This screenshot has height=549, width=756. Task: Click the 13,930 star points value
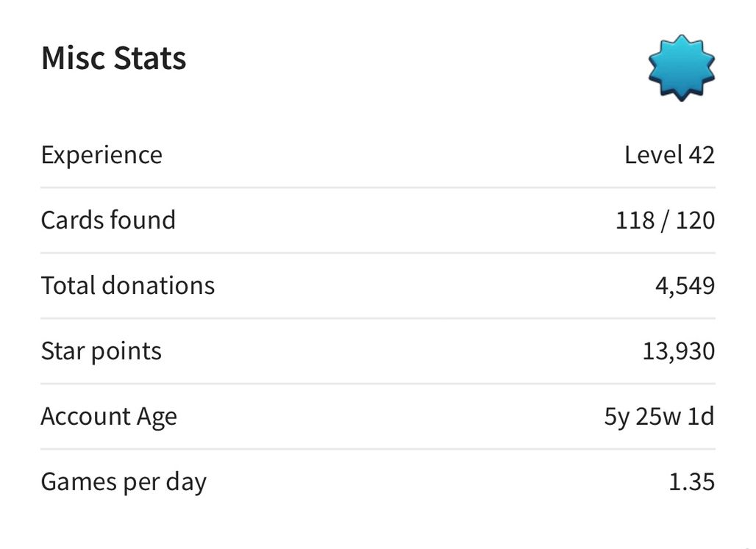(678, 351)
